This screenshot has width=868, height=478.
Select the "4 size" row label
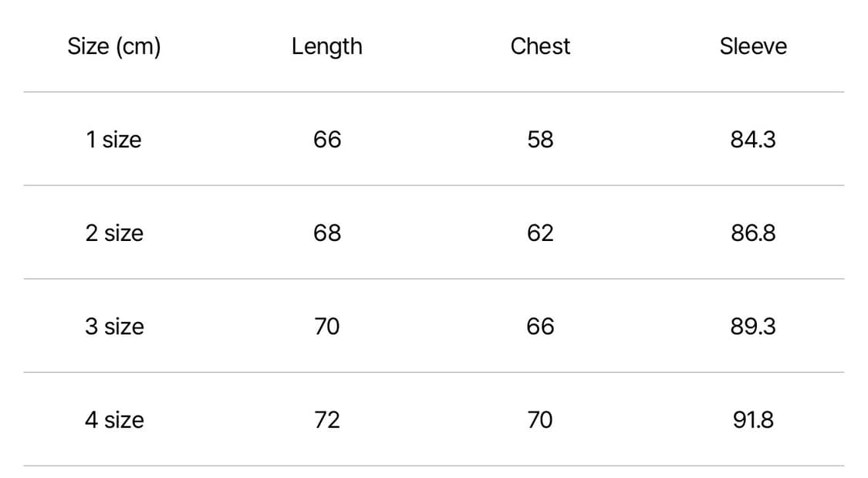pyautogui.click(x=114, y=420)
